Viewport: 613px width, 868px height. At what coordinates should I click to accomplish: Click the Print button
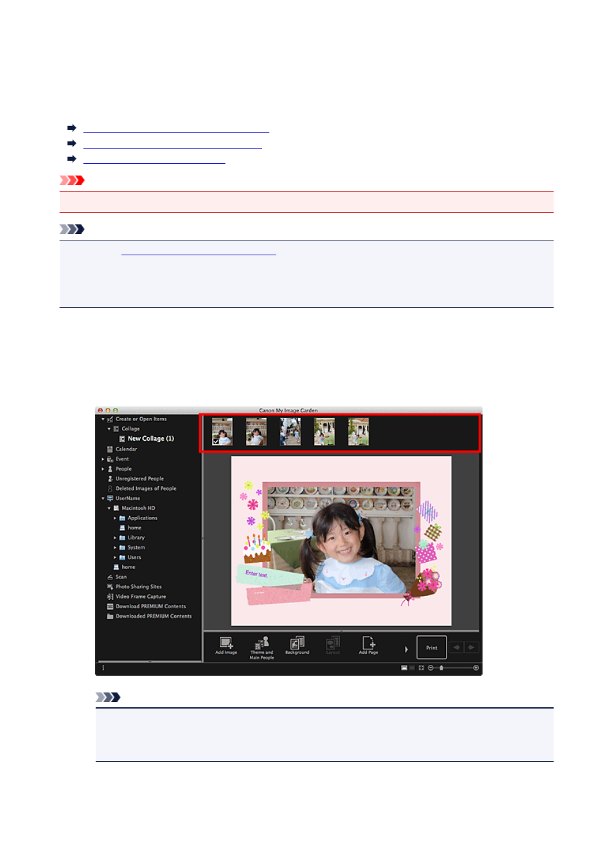click(x=432, y=647)
